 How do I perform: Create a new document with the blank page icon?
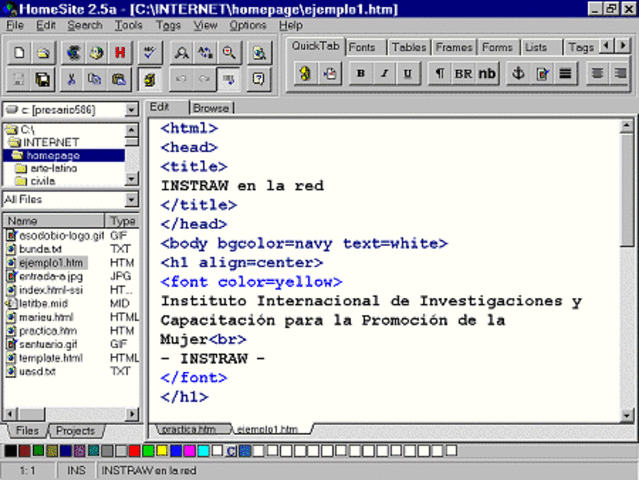(19, 53)
